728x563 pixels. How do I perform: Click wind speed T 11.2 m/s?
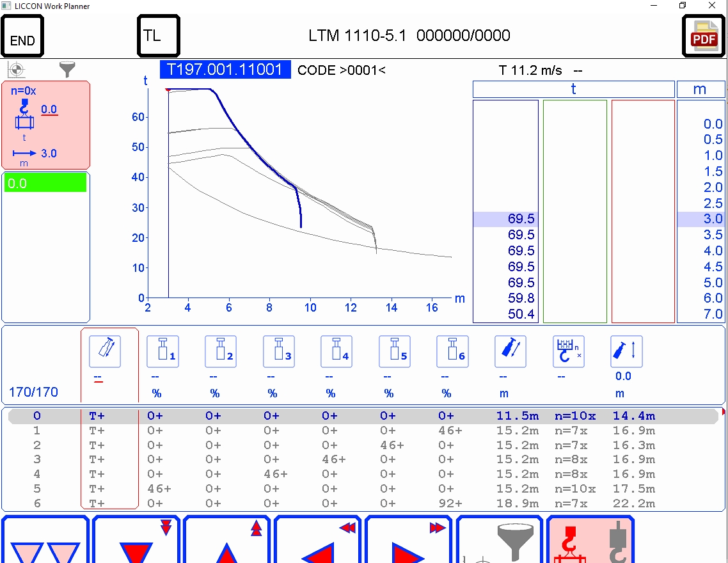530,70
